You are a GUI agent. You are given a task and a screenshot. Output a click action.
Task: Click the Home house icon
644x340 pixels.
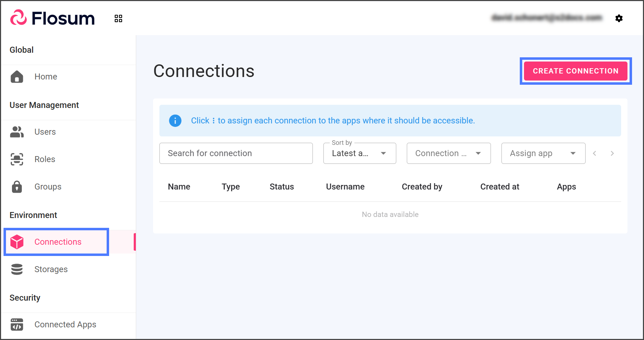tap(17, 77)
